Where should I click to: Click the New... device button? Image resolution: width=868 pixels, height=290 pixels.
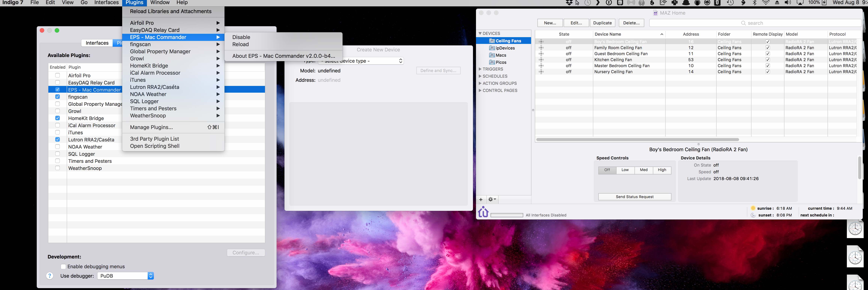click(x=550, y=23)
